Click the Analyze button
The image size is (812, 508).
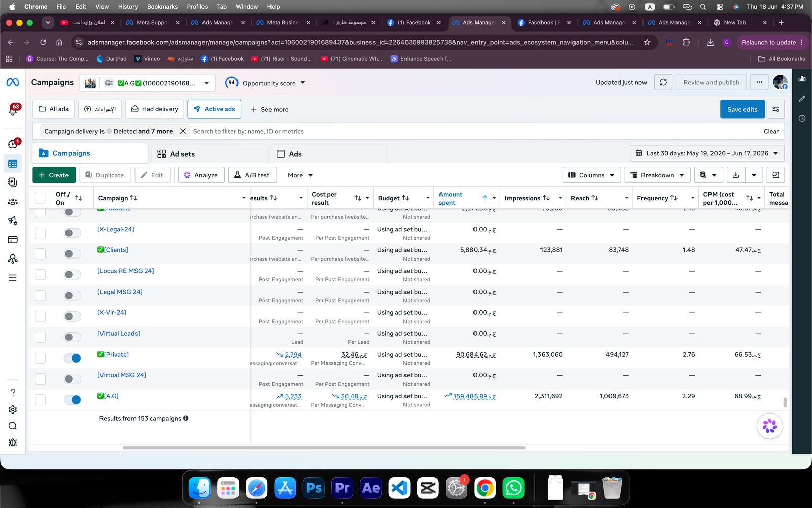(201, 175)
